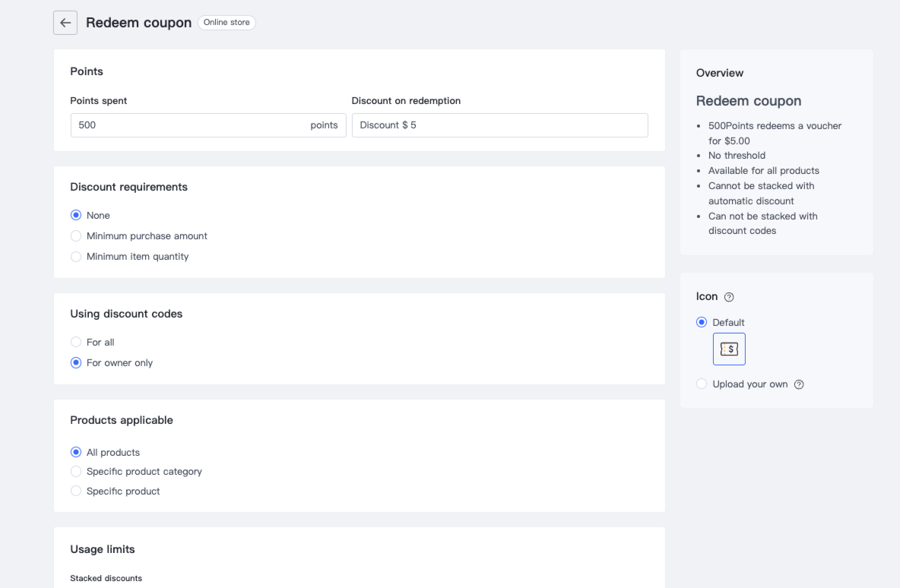Screen dimensions: 900x588
Task: Choose Specific product category option
Action: coord(76,472)
